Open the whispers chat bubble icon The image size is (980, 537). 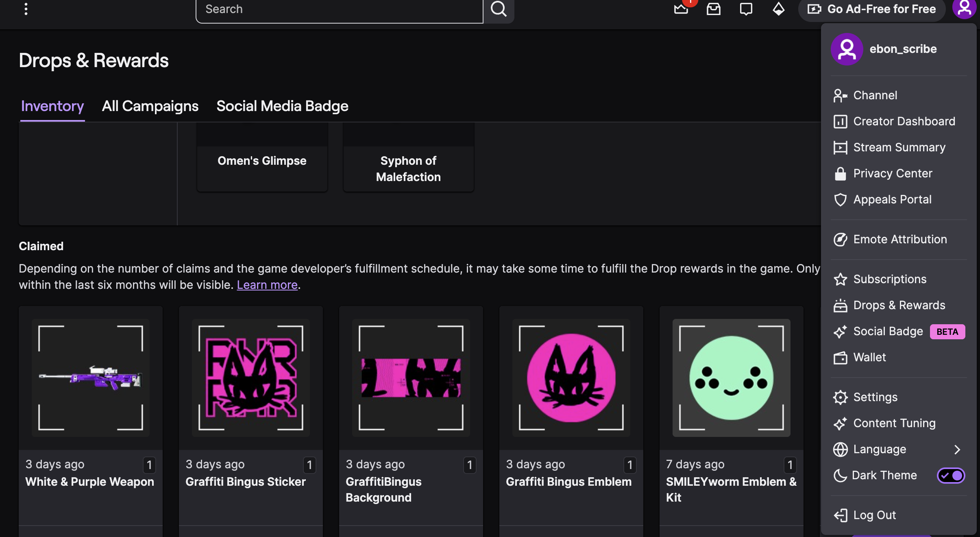pos(746,9)
